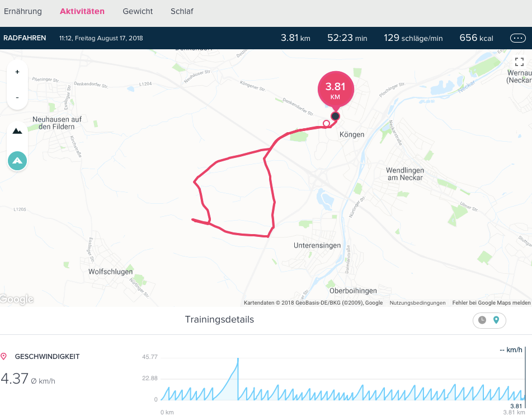Open Nutzungsbedingungen link on map

pos(417,303)
